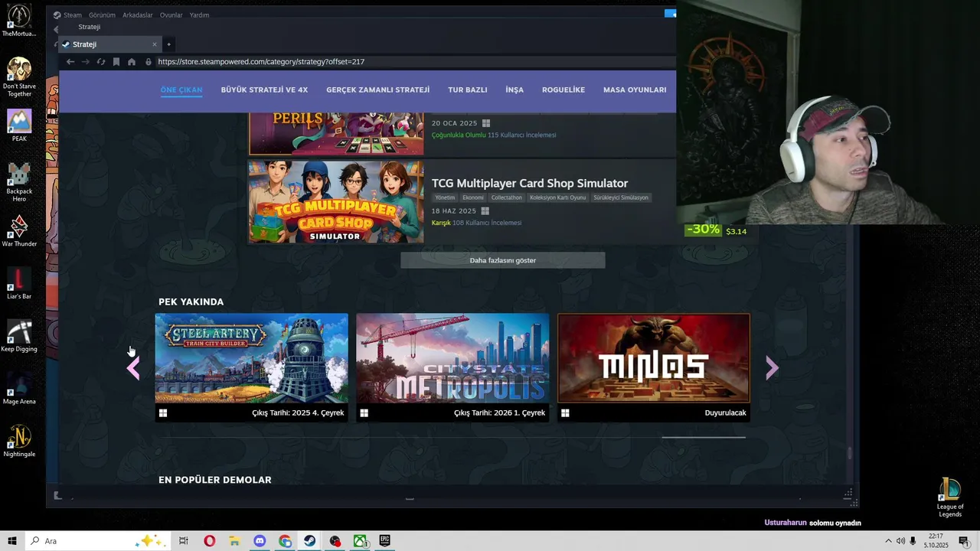Click the Perils game thumbnail
This screenshot has width=980, height=551.
point(335,133)
